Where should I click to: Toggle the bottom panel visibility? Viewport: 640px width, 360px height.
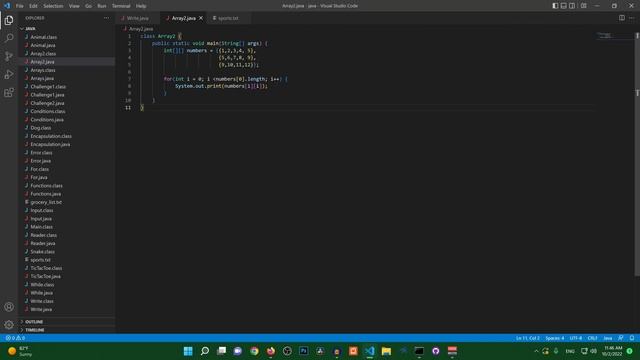[x=564, y=6]
